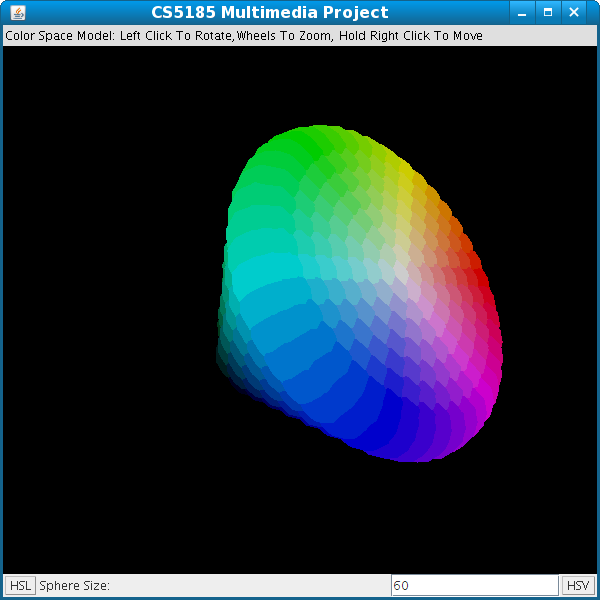
Task: Click the cyan band on the model
Action: click(x=255, y=272)
